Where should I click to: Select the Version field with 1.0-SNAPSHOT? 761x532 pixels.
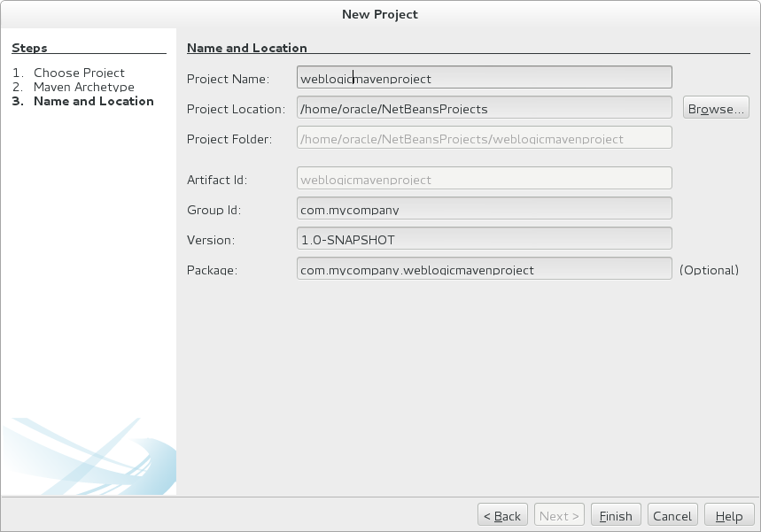click(485, 239)
